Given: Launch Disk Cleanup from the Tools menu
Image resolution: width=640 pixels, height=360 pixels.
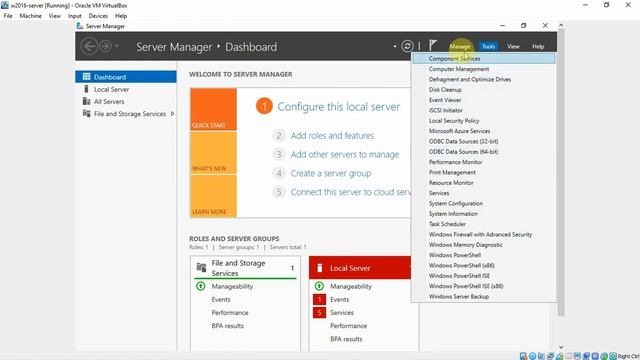Looking at the screenshot, I should click(484, 90).
